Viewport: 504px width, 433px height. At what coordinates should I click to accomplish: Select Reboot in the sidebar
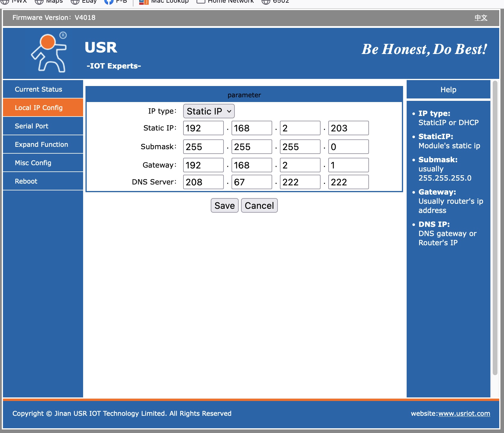pyautogui.click(x=26, y=181)
